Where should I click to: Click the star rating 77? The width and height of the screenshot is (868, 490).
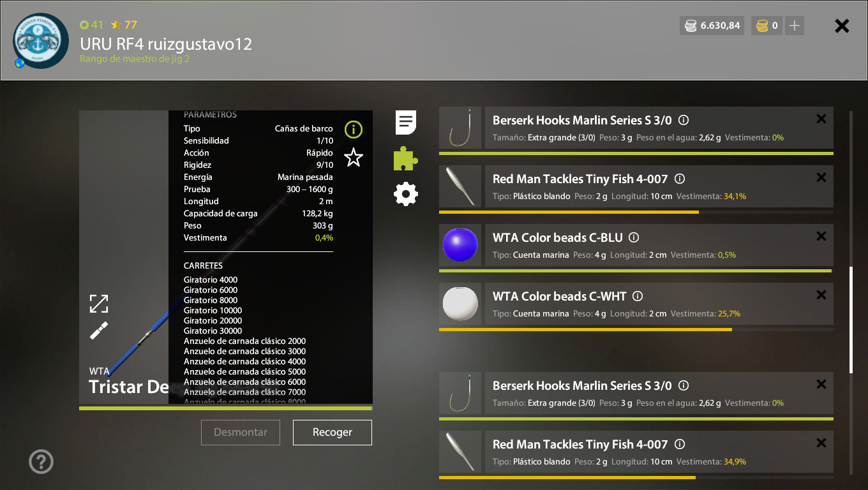pyautogui.click(x=124, y=25)
